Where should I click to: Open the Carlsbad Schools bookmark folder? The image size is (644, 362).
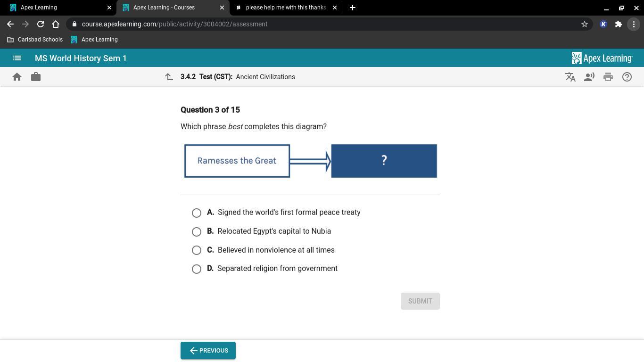[35, 40]
